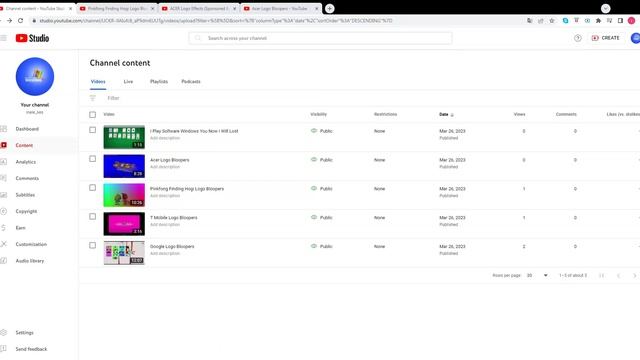Image resolution: width=640 pixels, height=360 pixels.
Task: Select all videos header checkbox
Action: [x=93, y=114]
